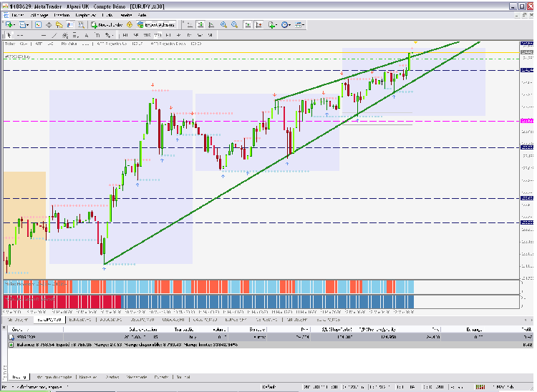The image size is (537, 392).
Task: Open the Aide menu
Action: point(142,15)
